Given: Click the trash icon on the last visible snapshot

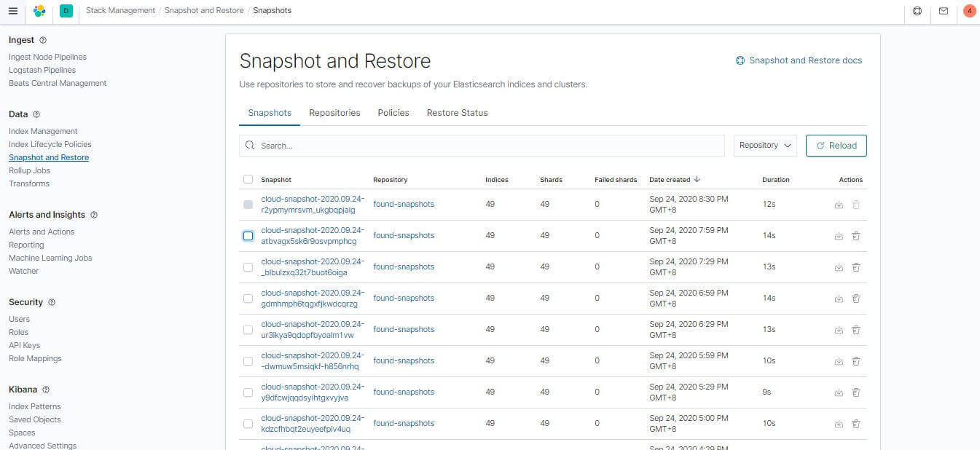Looking at the screenshot, I should (x=856, y=423).
